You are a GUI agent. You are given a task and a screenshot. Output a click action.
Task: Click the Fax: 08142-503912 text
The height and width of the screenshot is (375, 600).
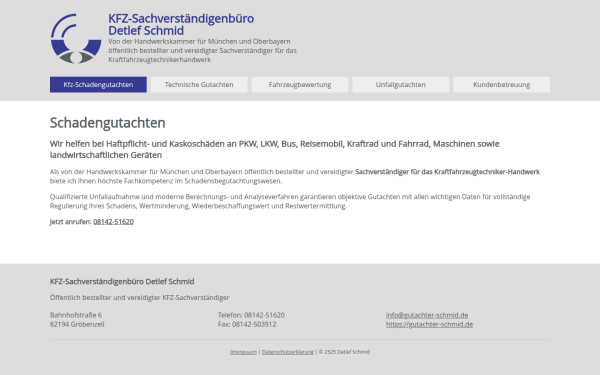[247, 324]
